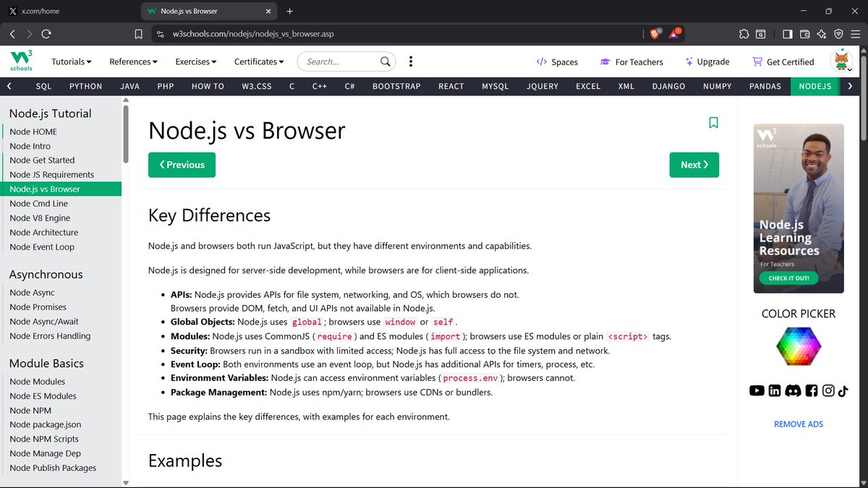Image resolution: width=868 pixels, height=488 pixels.
Task: Click the Brave VPN shield icon
Action: click(838, 34)
